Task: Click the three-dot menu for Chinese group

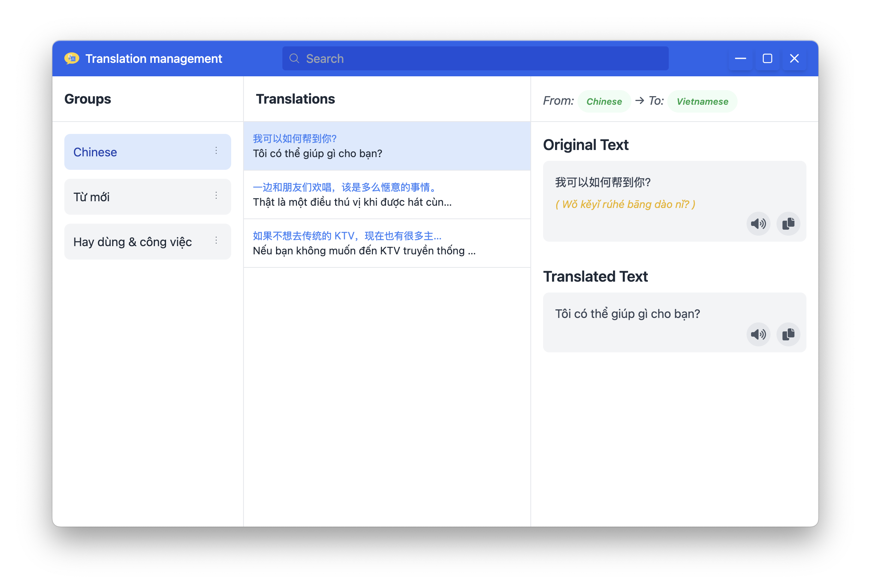Action: (218, 151)
